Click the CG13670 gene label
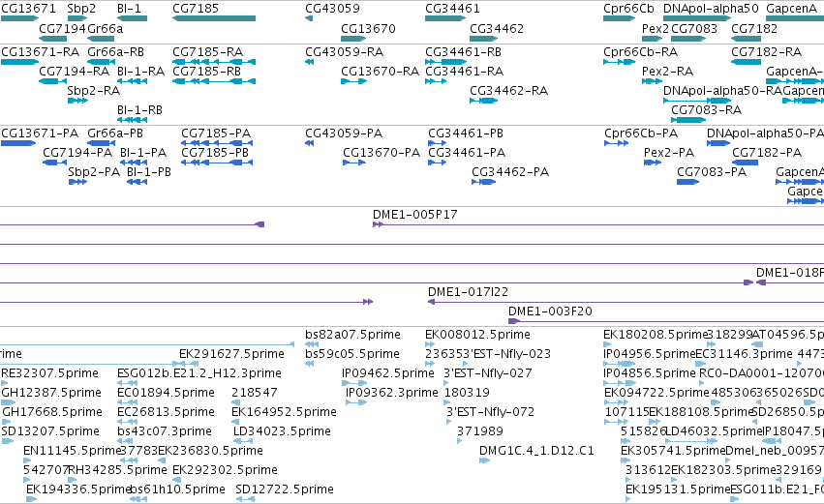824x504 pixels. click(368, 28)
